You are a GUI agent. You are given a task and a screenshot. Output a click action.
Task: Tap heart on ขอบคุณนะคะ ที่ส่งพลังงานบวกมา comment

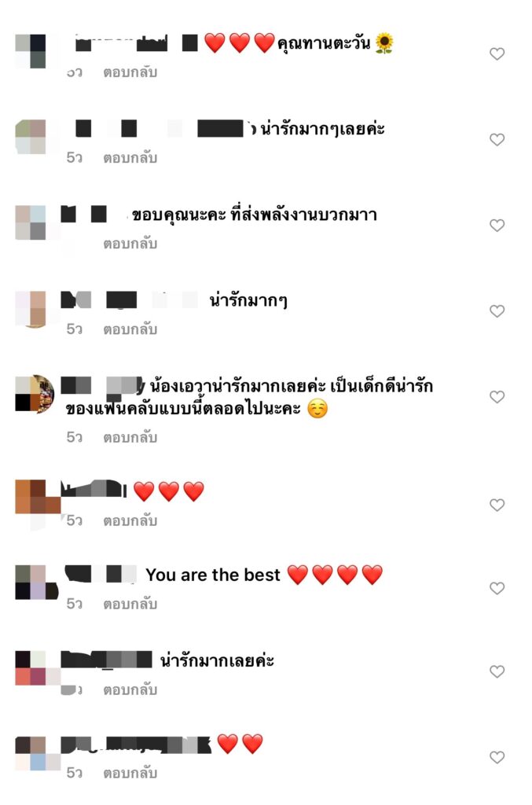tap(497, 226)
